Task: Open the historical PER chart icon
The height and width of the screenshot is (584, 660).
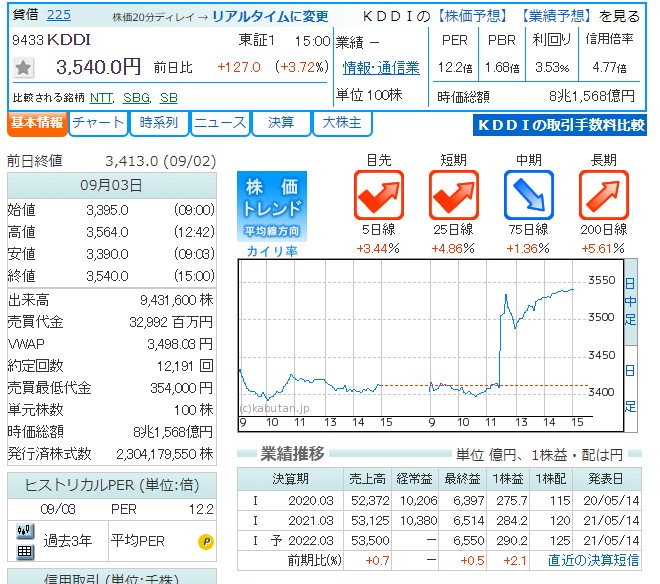Action: (x=25, y=531)
